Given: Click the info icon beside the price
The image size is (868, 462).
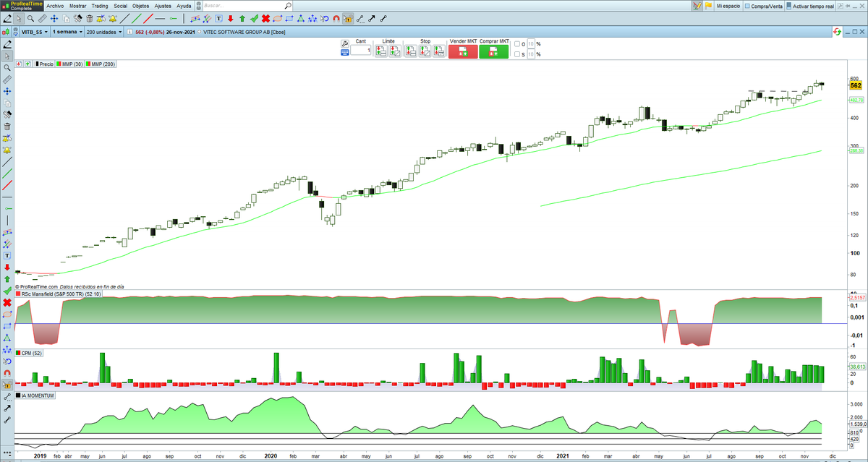Looking at the screenshot, I should tap(130, 32).
